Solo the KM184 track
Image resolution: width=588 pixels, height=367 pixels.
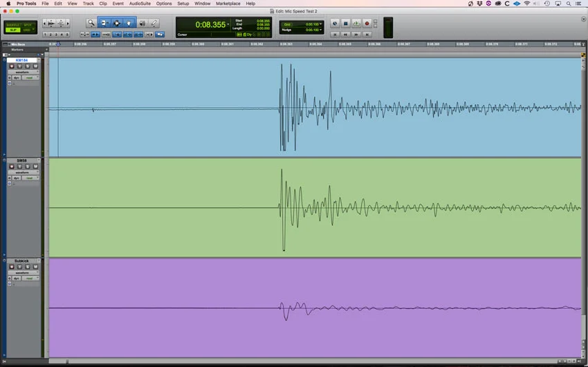pos(28,66)
